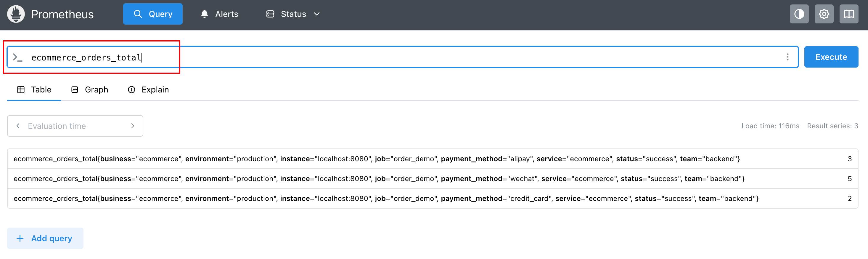868x259 pixels.
Task: Open settings via the gear icon
Action: pyautogui.click(x=824, y=14)
